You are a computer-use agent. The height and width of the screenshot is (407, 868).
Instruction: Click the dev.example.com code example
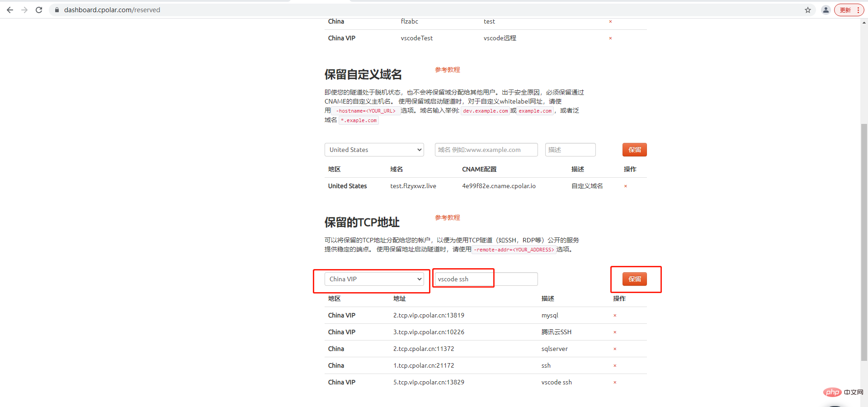[x=486, y=111]
